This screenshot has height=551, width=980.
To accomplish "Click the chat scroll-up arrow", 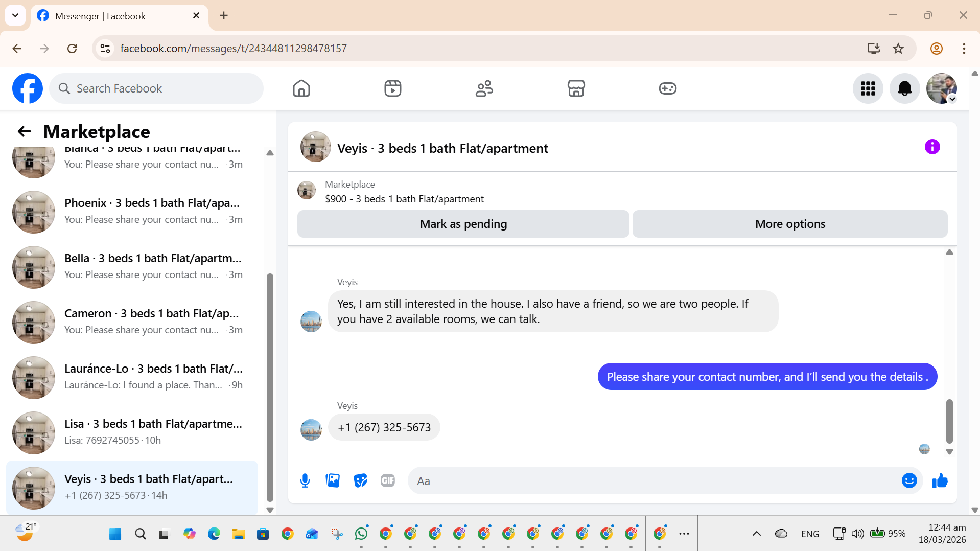I will point(949,252).
